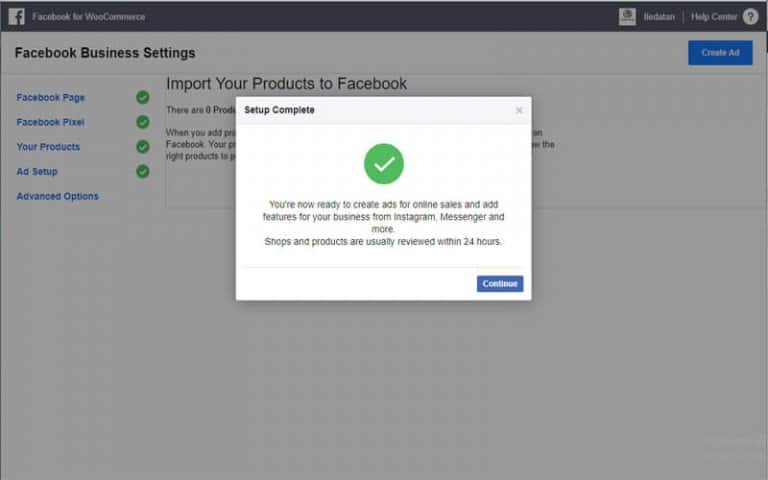
Task: Click green checkmark next to Your Products
Action: [143, 146]
